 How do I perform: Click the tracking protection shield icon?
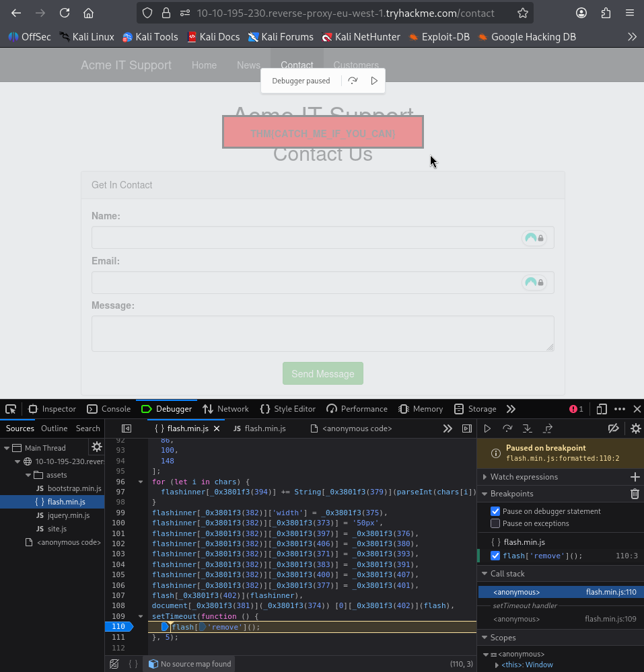click(147, 13)
